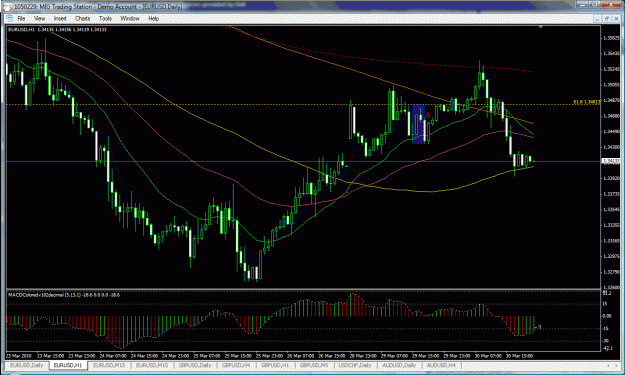
Task: Close the inner chart window
Action: [x=616, y=18]
